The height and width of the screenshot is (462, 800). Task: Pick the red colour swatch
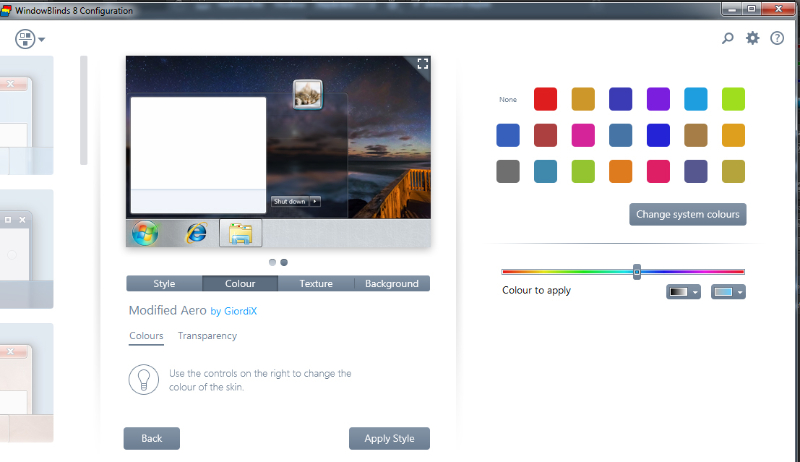[545, 99]
